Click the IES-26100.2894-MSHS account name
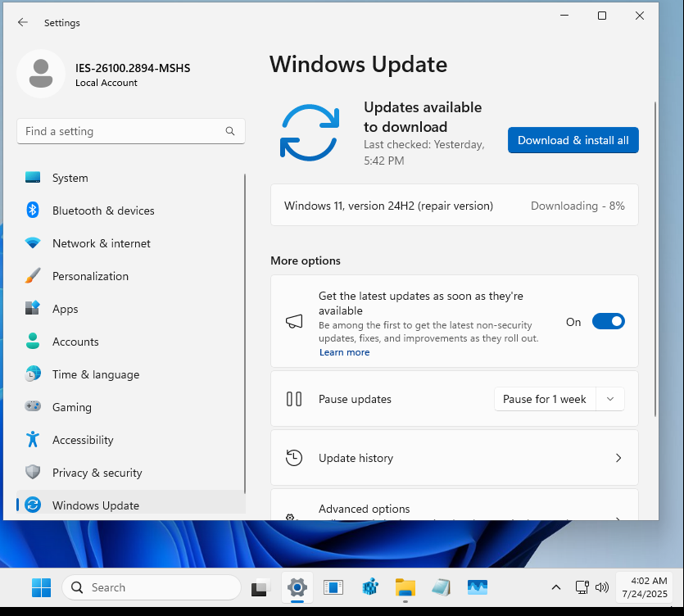Screen dimensions: 684x616 [133, 68]
